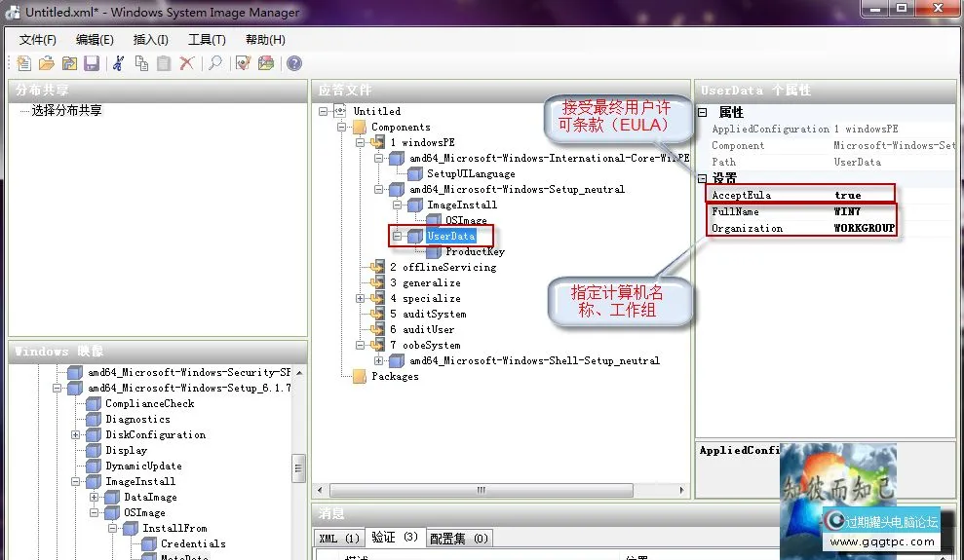The height and width of the screenshot is (560, 964).
Task: Click the Cut scissors icon
Action: tap(119, 62)
